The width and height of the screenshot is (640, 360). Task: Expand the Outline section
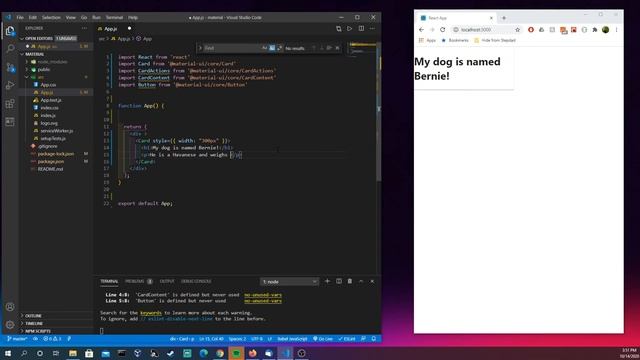tap(33, 316)
